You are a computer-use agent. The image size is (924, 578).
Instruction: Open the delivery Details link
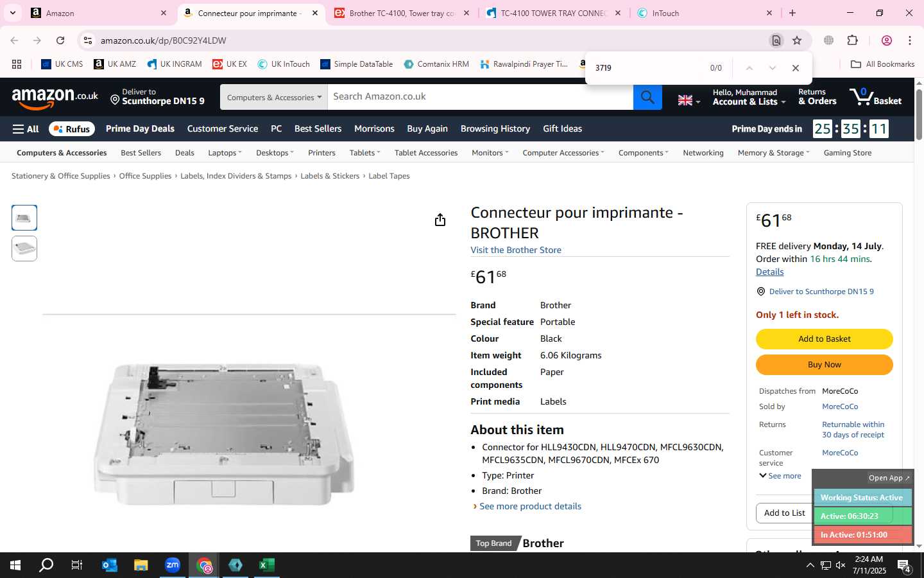pyautogui.click(x=770, y=272)
